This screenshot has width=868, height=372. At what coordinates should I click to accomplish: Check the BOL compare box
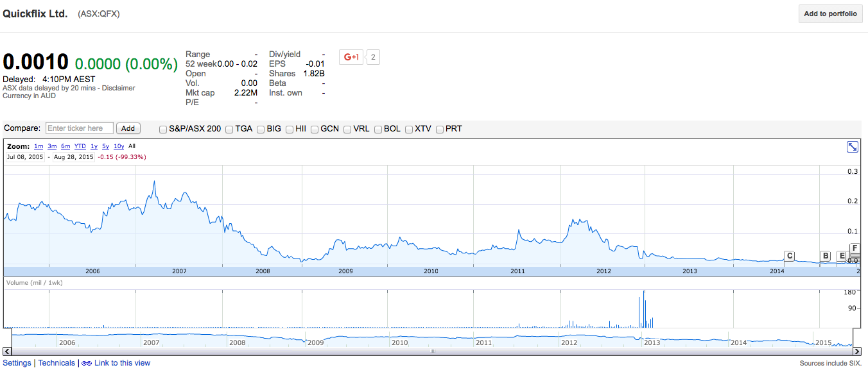(x=378, y=129)
